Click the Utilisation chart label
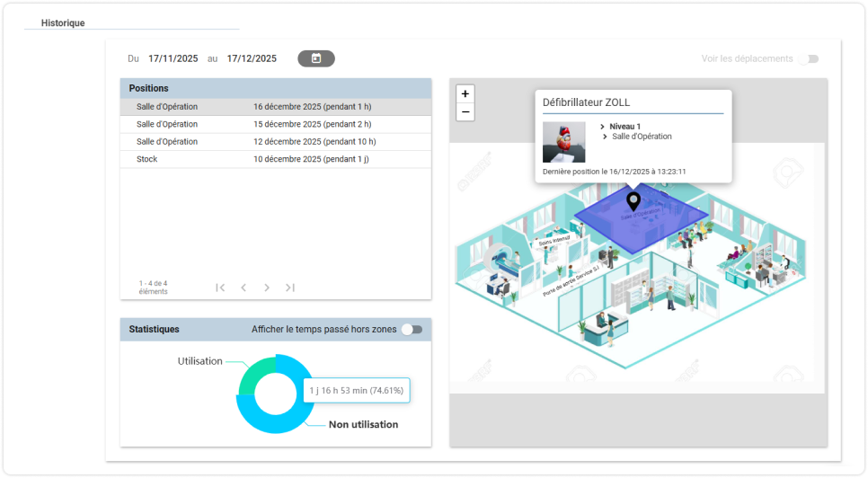 [199, 361]
